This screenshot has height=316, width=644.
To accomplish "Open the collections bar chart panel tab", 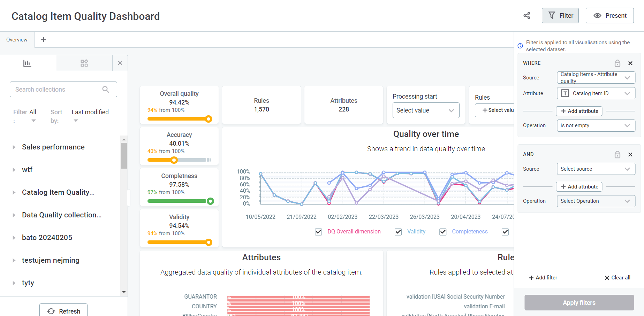I will tap(28, 63).
